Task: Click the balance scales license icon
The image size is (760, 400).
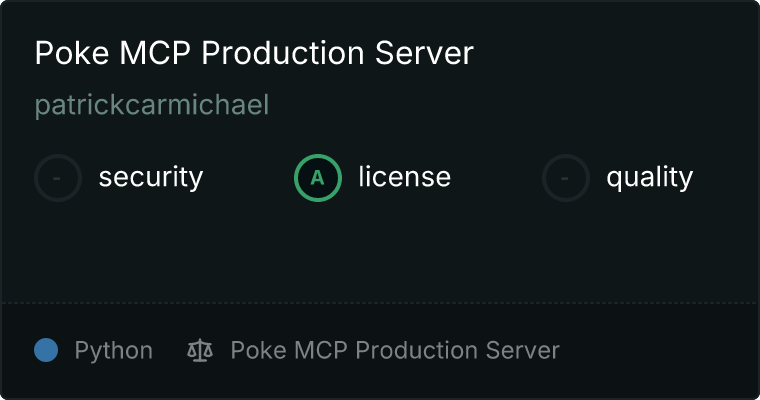Action: 200,351
